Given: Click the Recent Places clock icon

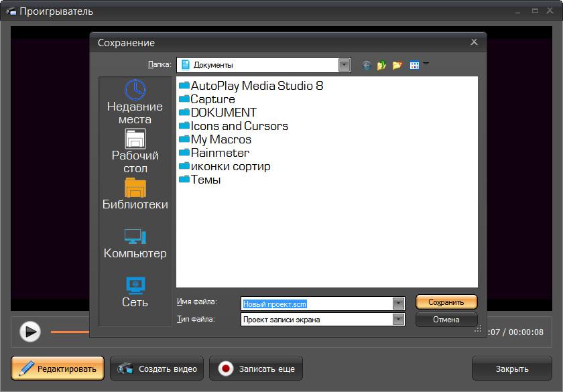Looking at the screenshot, I should pos(135,89).
